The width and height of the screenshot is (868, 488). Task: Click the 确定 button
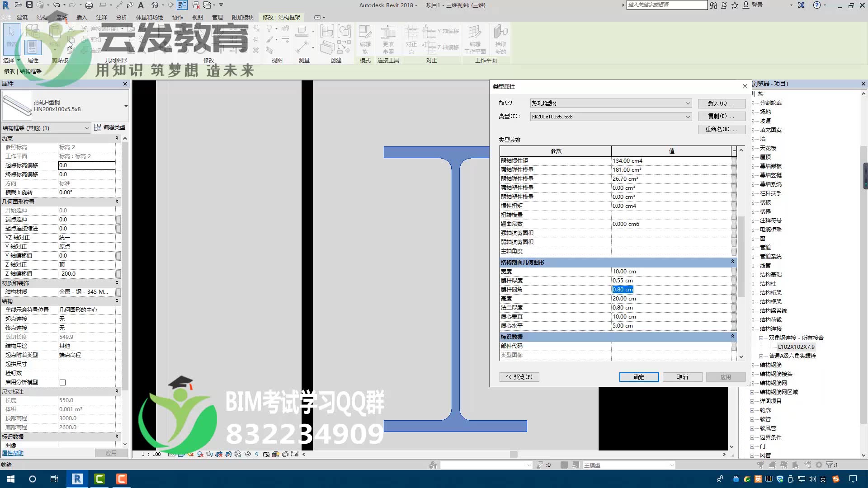click(639, 377)
